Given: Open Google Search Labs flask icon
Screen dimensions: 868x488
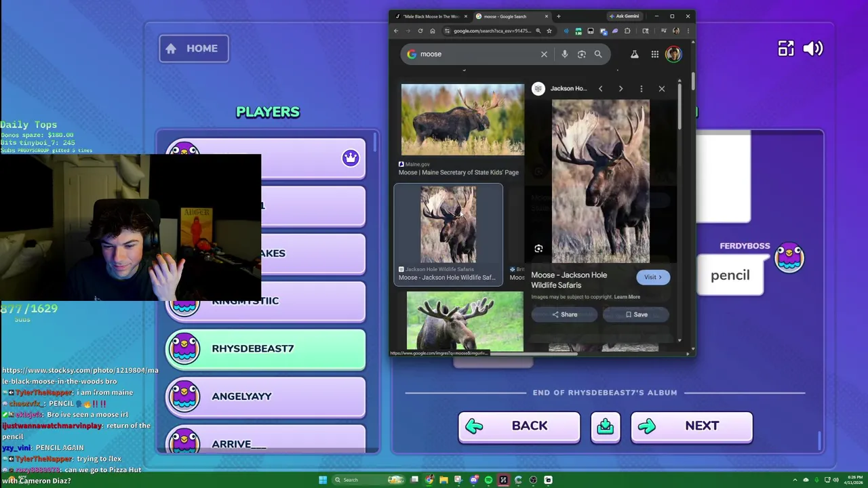Looking at the screenshot, I should point(635,54).
